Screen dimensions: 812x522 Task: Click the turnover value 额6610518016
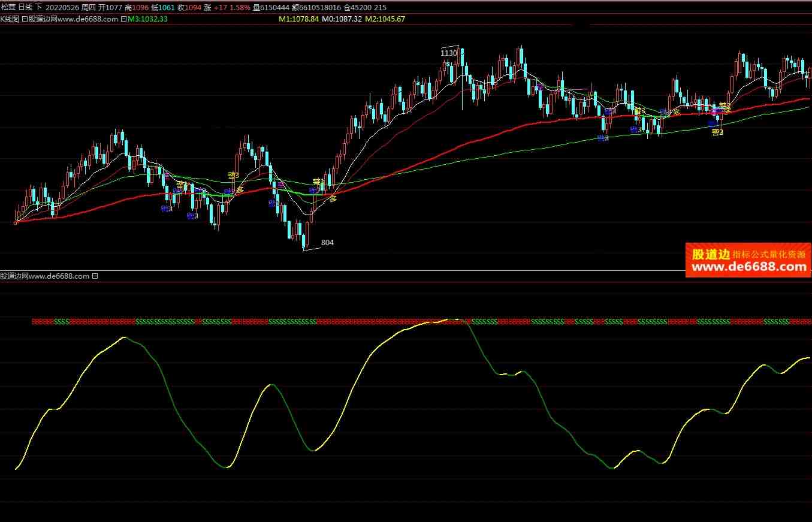(x=315, y=8)
